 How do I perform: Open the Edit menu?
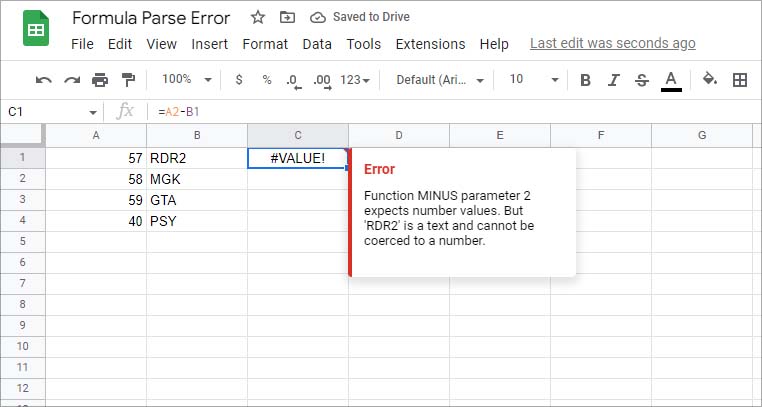[x=120, y=44]
